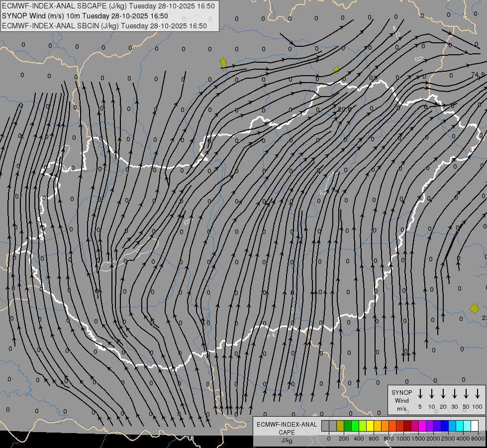Select the pure blue swatch in CAPE legend
Screen dimensions: 487x448
pos(445,426)
